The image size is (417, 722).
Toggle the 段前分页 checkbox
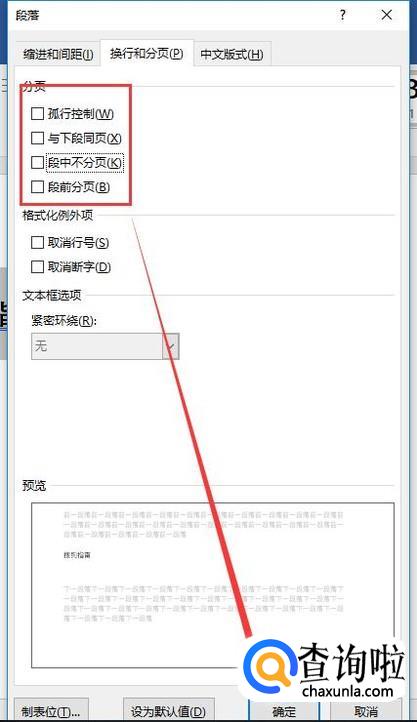37,186
